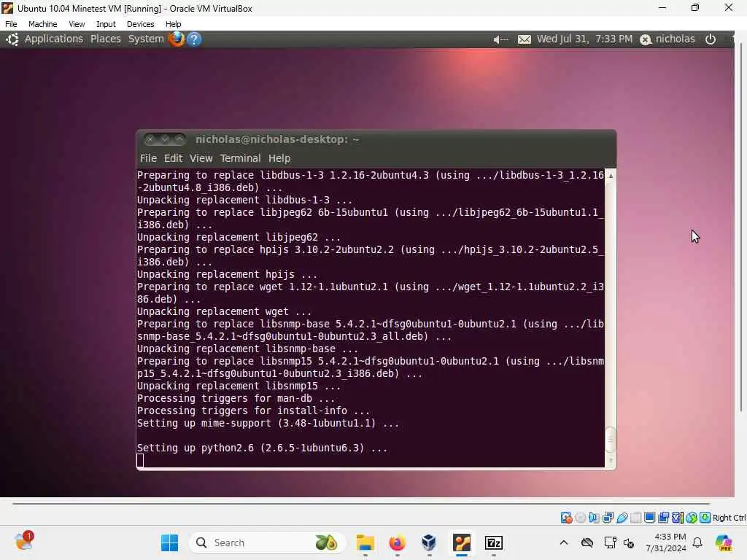
Task: Open the Windows Start menu
Action: 169,542
